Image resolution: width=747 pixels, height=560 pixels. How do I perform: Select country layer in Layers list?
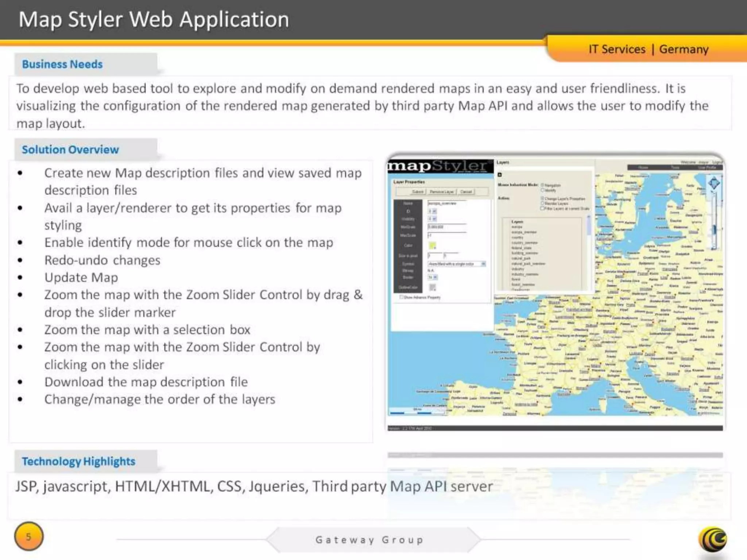[x=517, y=237]
